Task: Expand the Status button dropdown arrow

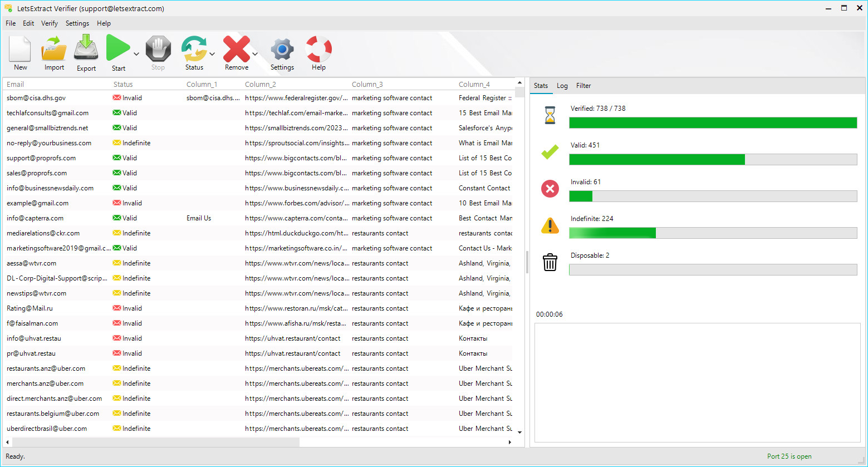Action: (x=212, y=54)
